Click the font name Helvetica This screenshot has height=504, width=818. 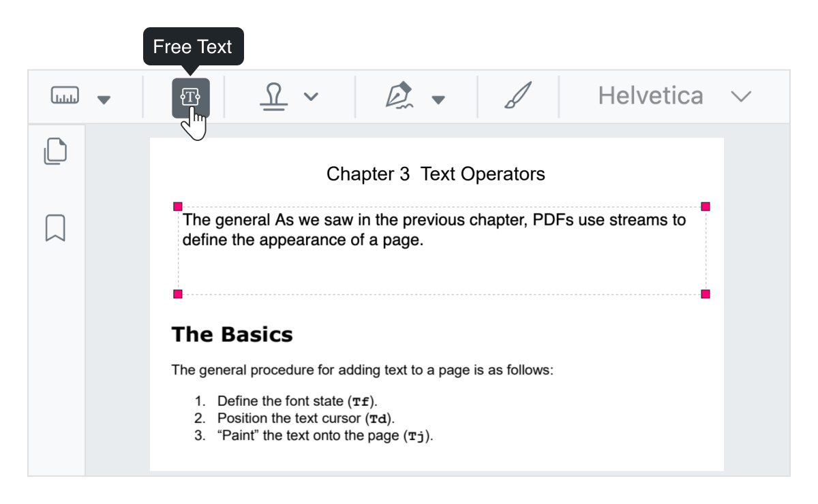tap(650, 95)
